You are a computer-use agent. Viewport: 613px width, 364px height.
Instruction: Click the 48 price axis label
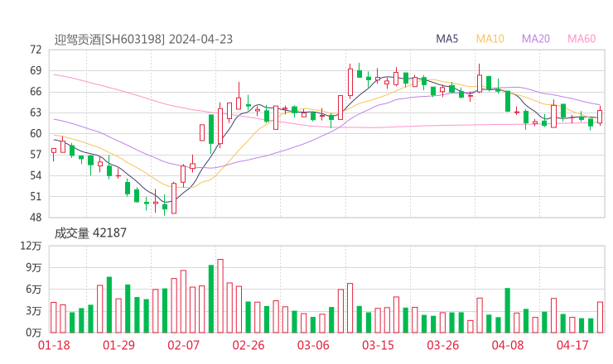(x=35, y=218)
